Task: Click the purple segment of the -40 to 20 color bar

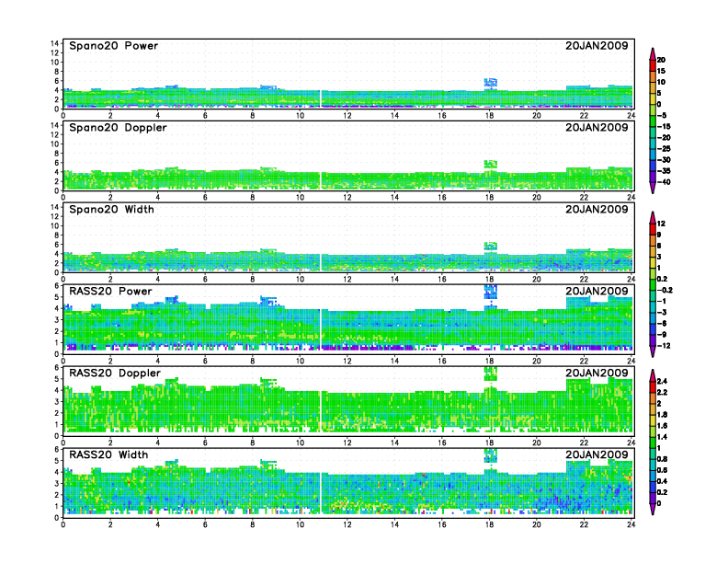Action: pos(653,177)
